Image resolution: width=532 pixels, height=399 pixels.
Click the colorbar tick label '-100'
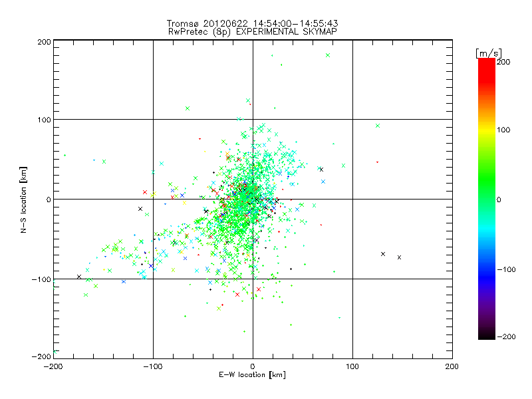point(506,269)
